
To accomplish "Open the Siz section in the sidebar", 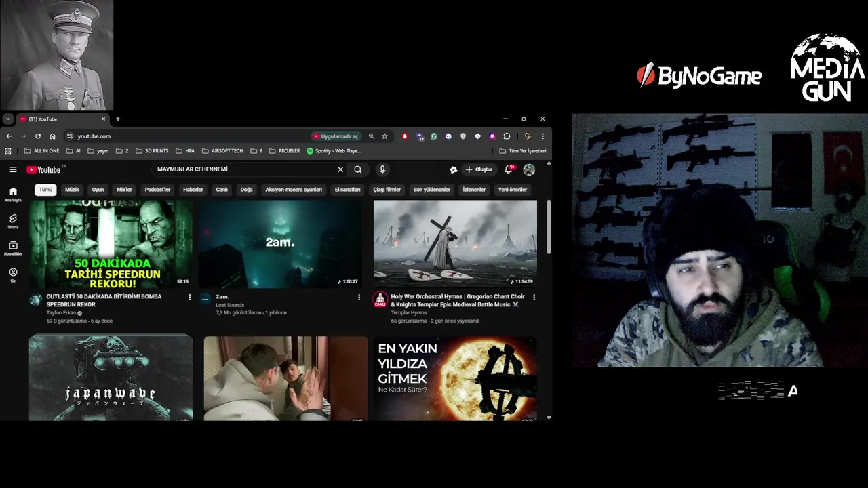I will point(13,275).
